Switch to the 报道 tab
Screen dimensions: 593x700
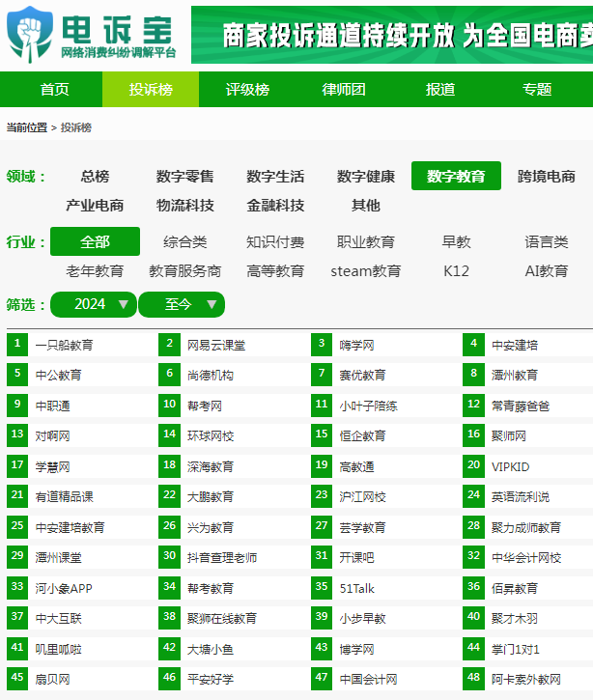[440, 89]
